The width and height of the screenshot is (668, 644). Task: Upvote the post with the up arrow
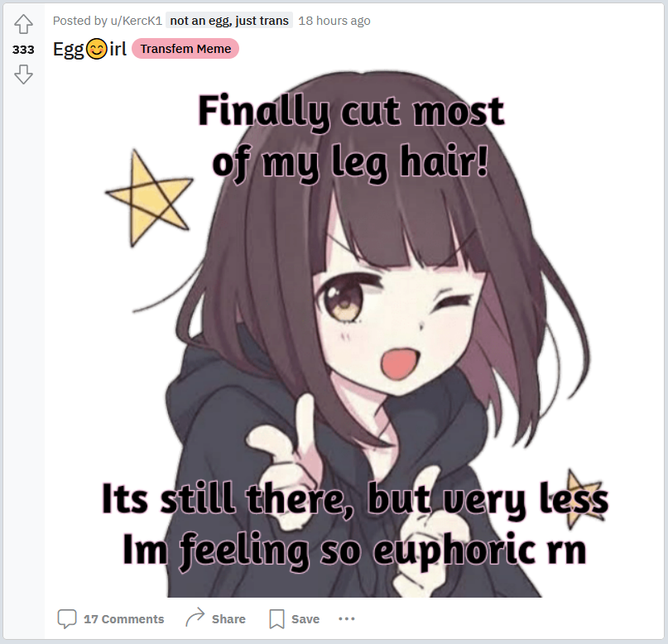(23, 24)
